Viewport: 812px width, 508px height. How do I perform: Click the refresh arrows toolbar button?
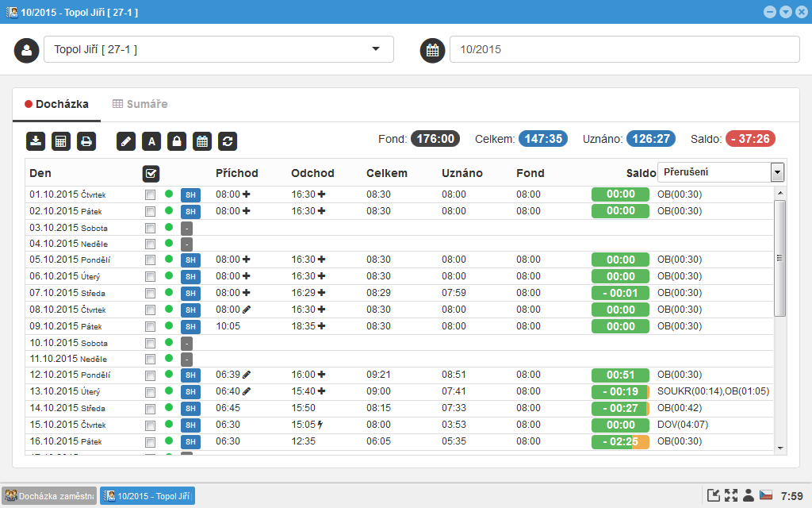pos(228,141)
